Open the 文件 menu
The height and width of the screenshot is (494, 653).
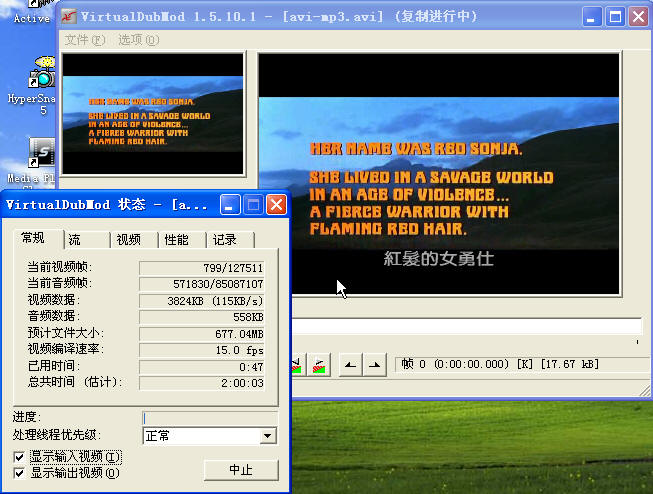tap(85, 40)
